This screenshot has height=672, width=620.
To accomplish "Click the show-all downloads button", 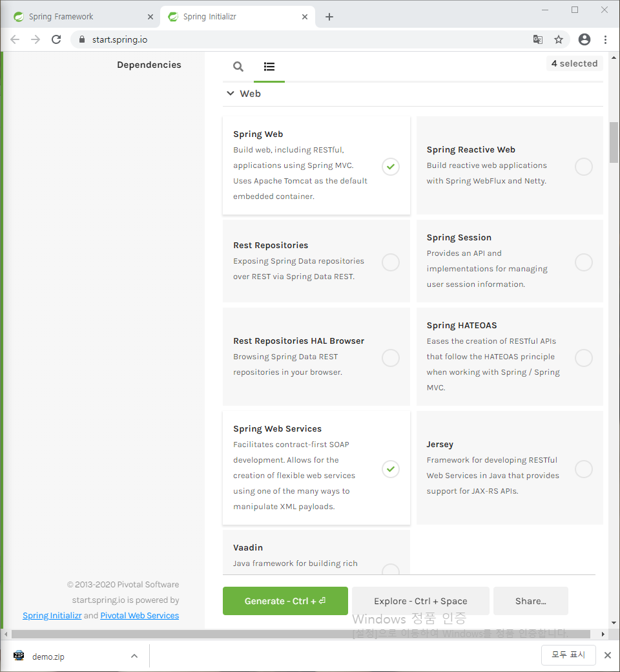I will (x=568, y=655).
